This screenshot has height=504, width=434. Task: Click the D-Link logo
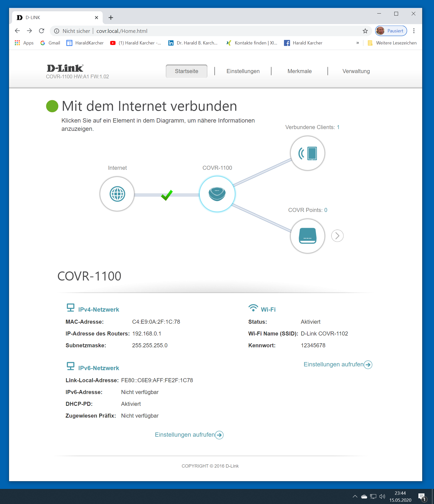click(x=65, y=68)
